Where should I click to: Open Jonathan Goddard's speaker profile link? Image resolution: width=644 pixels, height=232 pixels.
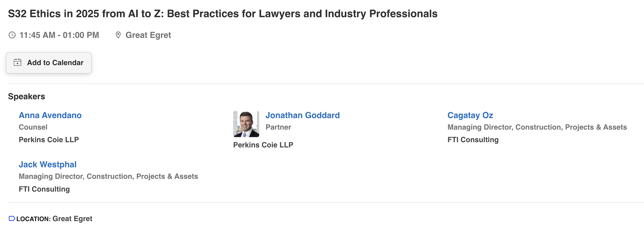click(302, 115)
